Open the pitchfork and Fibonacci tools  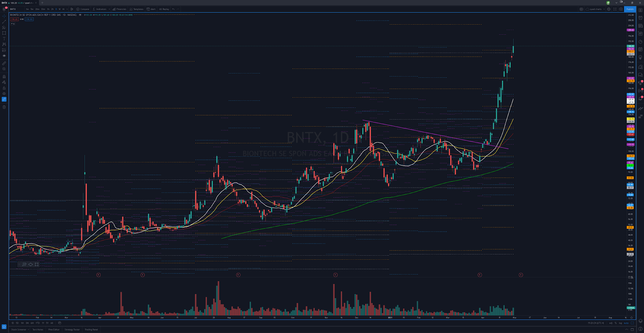[x=4, y=27]
